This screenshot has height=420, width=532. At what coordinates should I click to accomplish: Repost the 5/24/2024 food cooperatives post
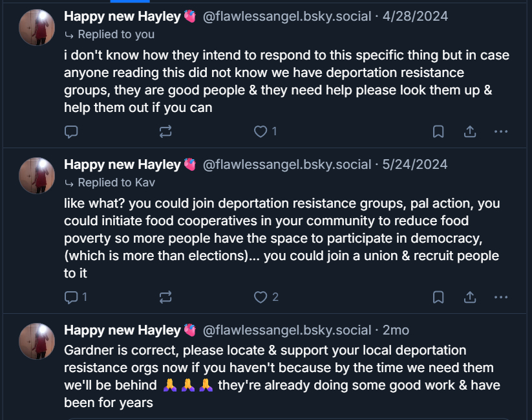165,297
